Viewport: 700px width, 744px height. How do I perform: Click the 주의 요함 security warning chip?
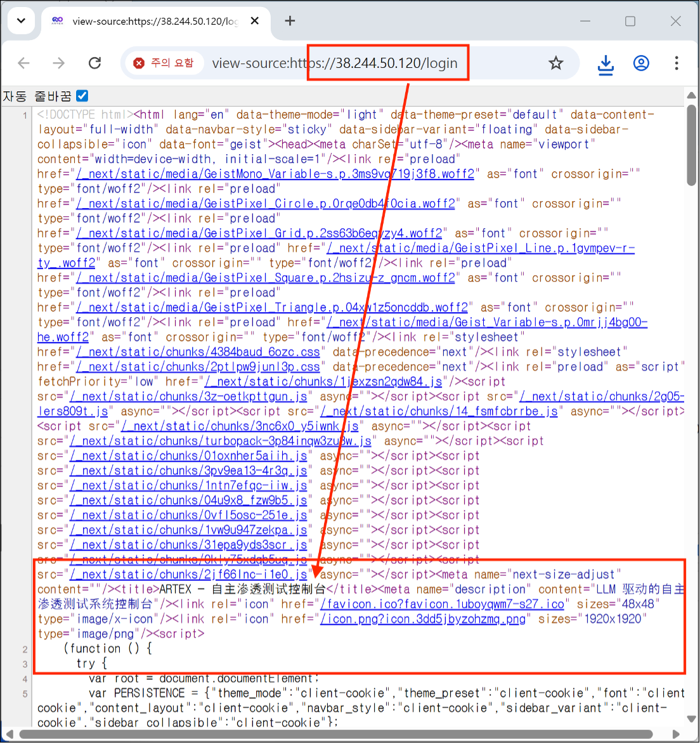tap(164, 63)
